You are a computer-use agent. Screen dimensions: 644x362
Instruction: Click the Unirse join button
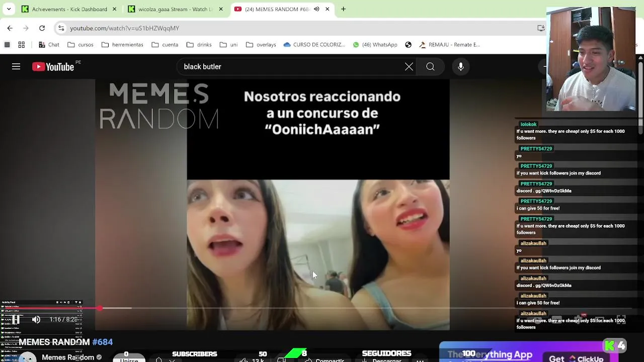click(129, 358)
